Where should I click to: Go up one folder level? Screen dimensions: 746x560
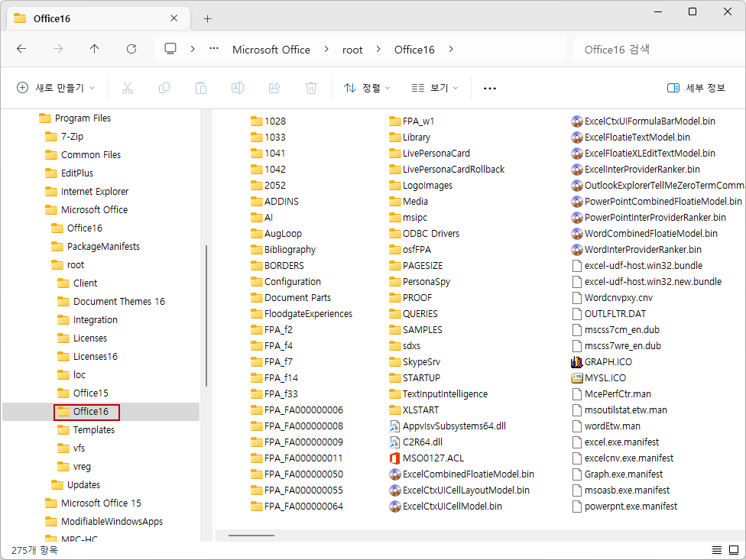coord(94,49)
